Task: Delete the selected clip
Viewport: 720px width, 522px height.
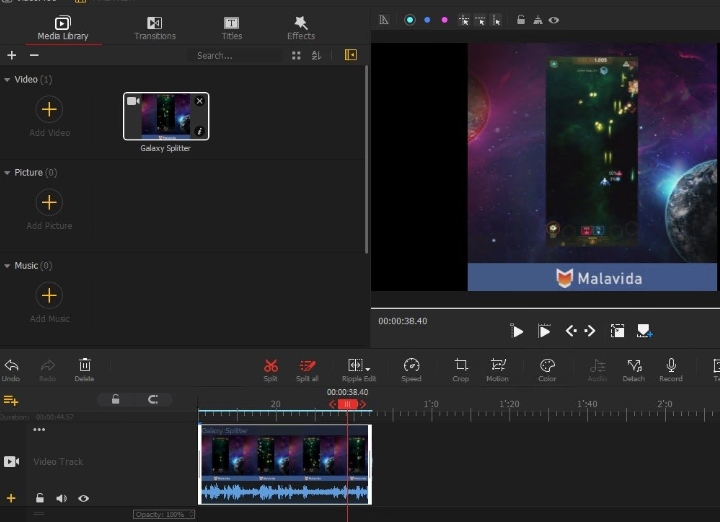Action: tap(84, 370)
